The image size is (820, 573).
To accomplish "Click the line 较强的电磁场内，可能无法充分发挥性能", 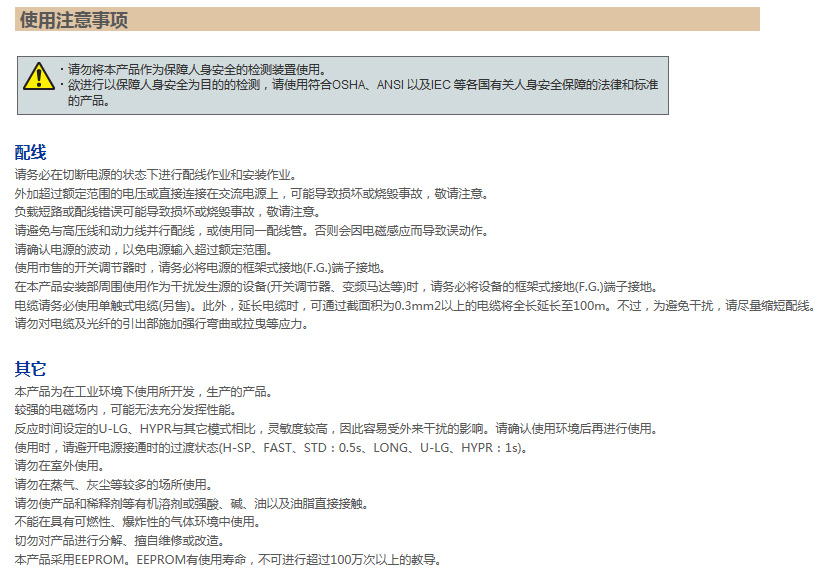I will [127, 410].
